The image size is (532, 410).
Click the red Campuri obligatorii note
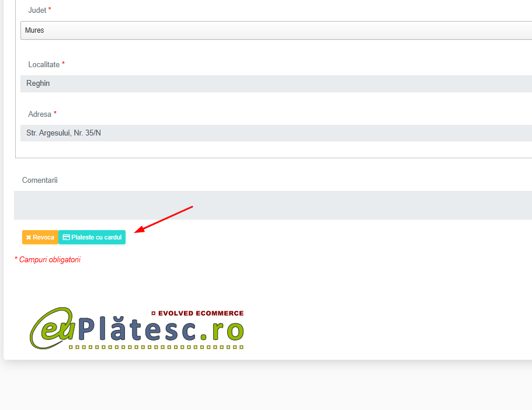47,260
